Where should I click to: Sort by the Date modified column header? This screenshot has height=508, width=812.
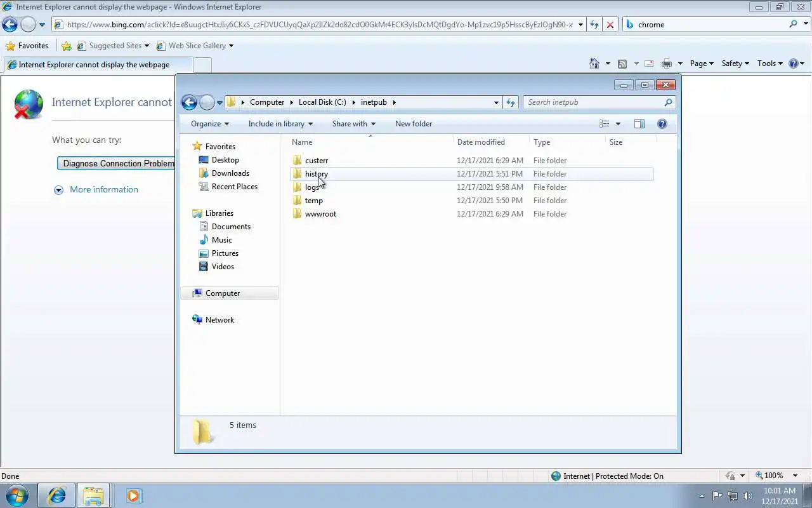(491, 142)
